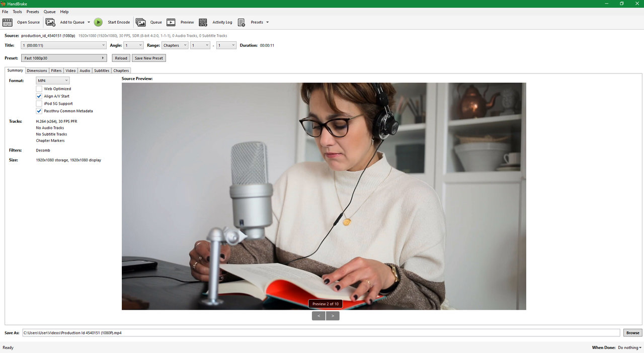This screenshot has height=353, width=644.
Task: Click the Save New Preset button
Action: (x=149, y=58)
